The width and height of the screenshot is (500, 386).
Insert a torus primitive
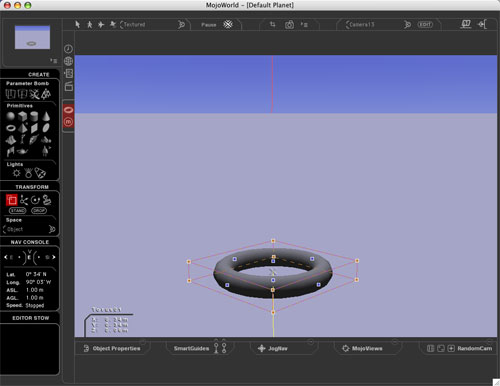tap(11, 128)
